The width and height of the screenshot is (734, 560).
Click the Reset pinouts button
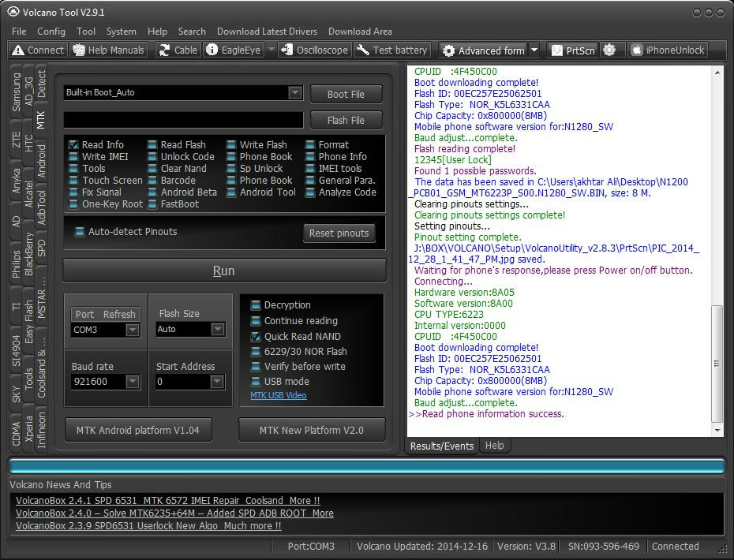coord(339,233)
